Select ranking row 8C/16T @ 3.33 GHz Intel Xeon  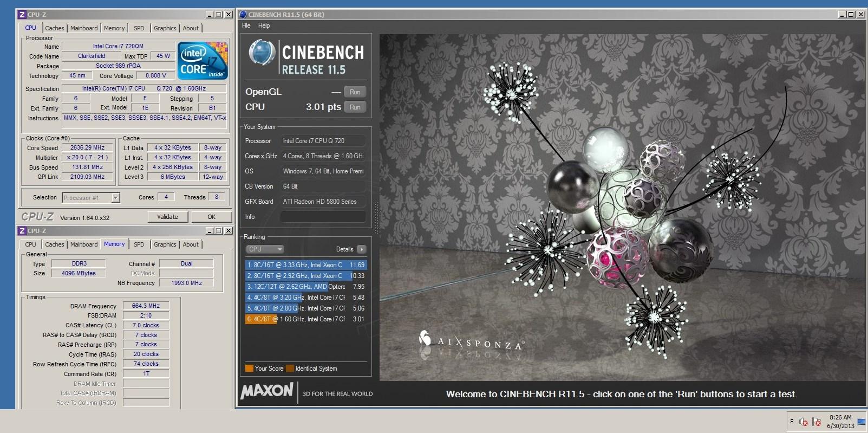[306, 265]
